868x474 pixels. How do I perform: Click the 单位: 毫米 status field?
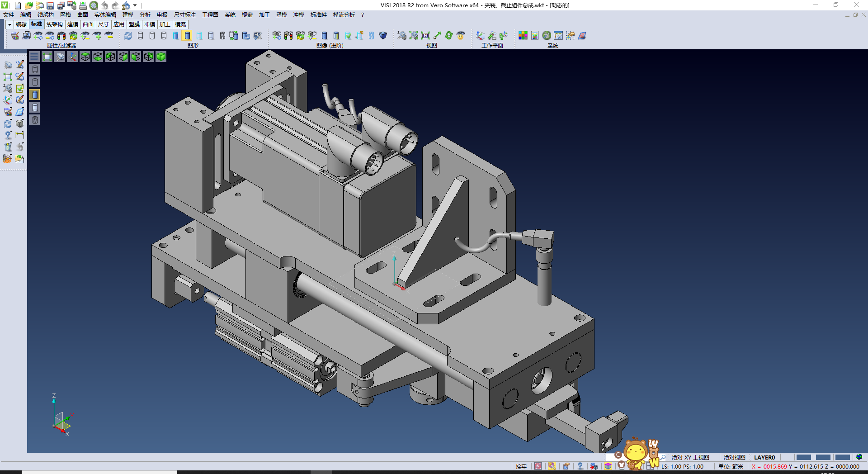pos(731,466)
